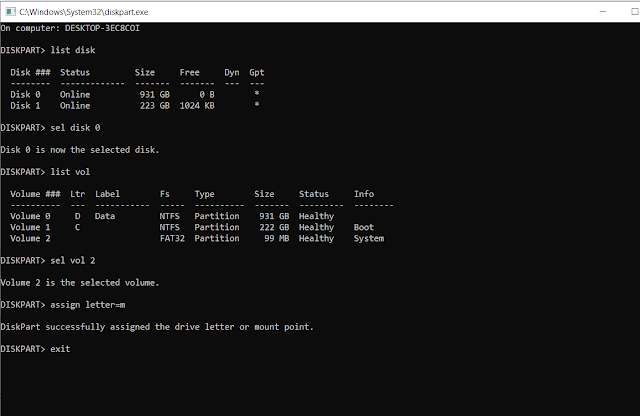
Task: Click the 'Volume 1' row label
Action: tap(30, 227)
